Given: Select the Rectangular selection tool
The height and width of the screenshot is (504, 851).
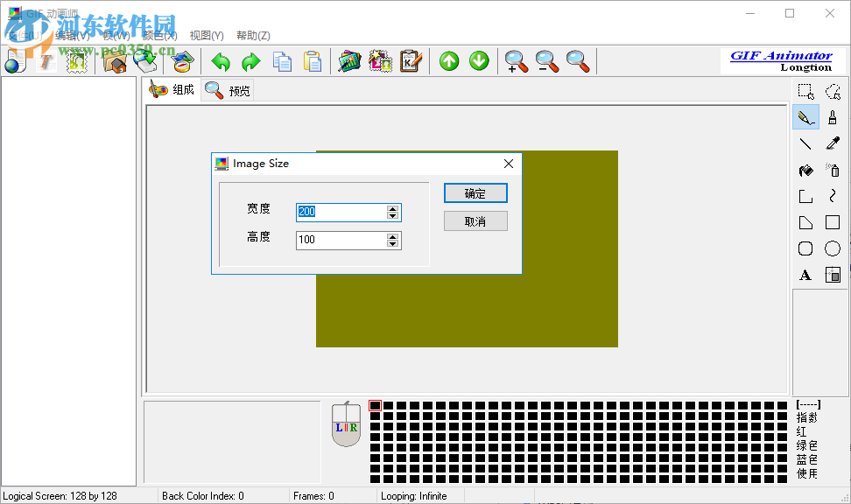Looking at the screenshot, I should click(805, 91).
